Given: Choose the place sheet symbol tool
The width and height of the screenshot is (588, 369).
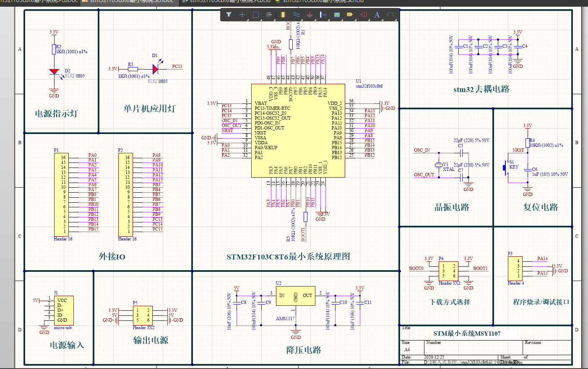Looking at the screenshot, I should click(x=336, y=15).
